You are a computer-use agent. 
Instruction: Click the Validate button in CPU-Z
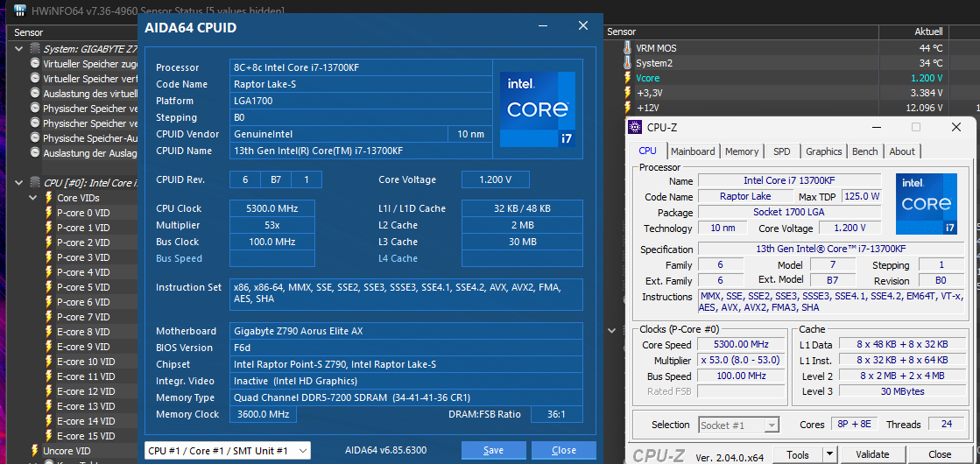(x=872, y=454)
